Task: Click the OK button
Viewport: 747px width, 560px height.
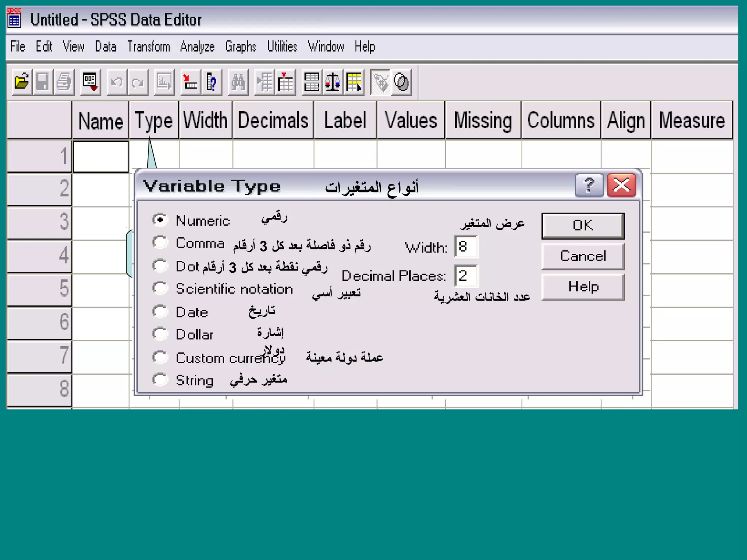Action: pos(583,226)
